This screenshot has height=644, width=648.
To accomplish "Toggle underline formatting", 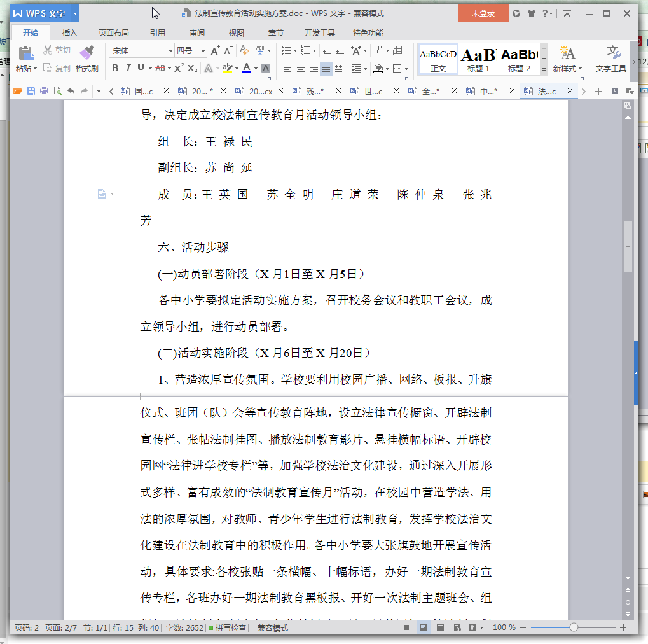I will pyautogui.click(x=141, y=68).
